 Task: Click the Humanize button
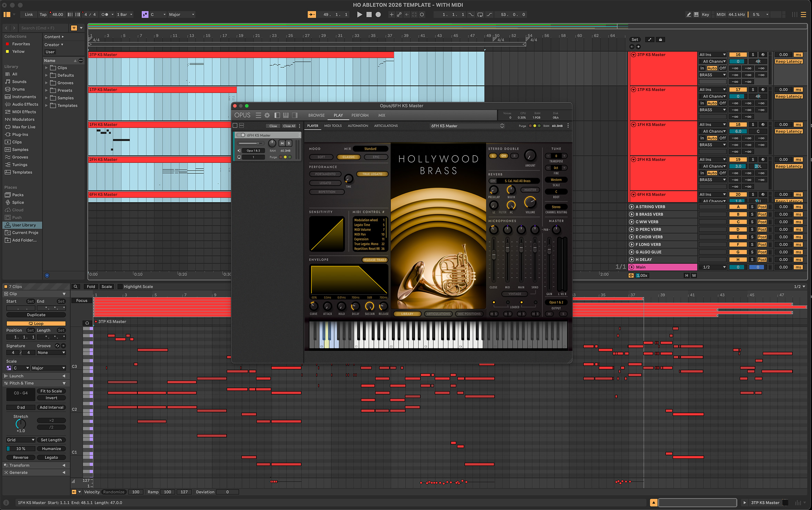point(51,449)
